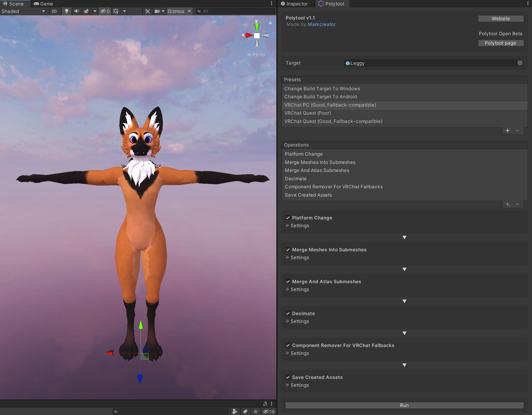Uncheck the Decimate operation checkbox
The image size is (532, 415).
click(288, 313)
